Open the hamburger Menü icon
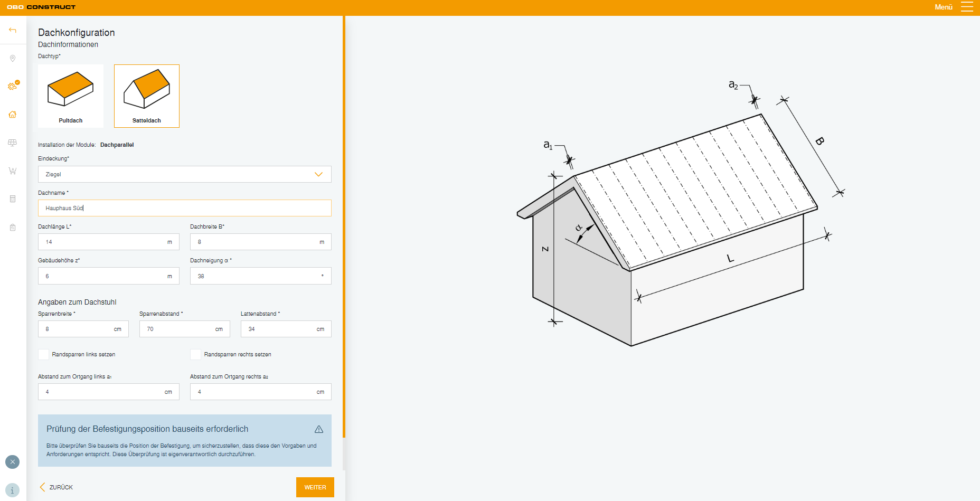 click(x=967, y=7)
